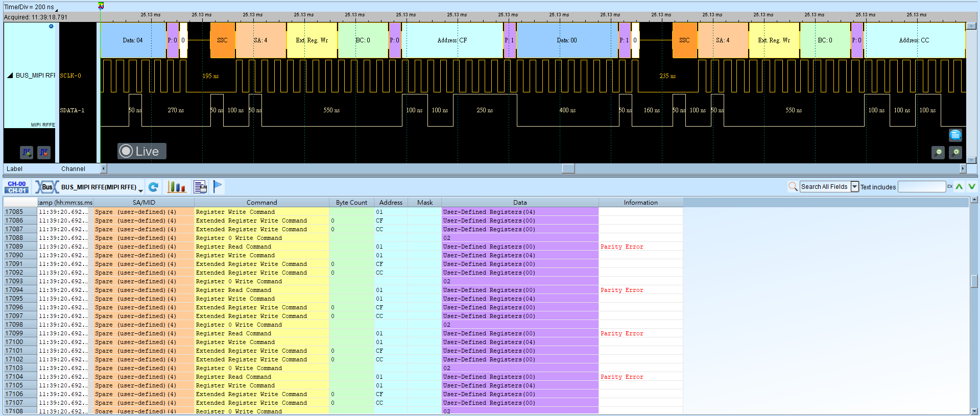Select marker A on the timeline
This screenshot has width=980, height=416.
(x=101, y=6)
